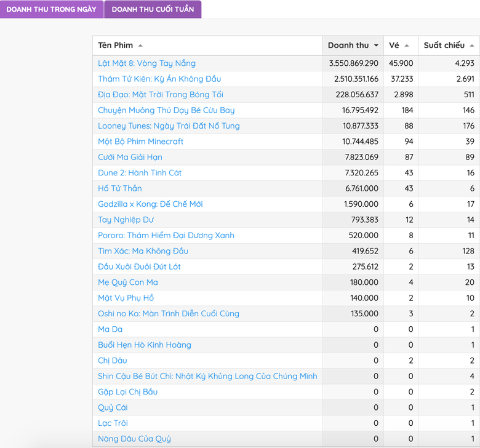
Task: Open Thám Tử Kiên: Kỳ Án Không Đầu
Action: coord(159,79)
